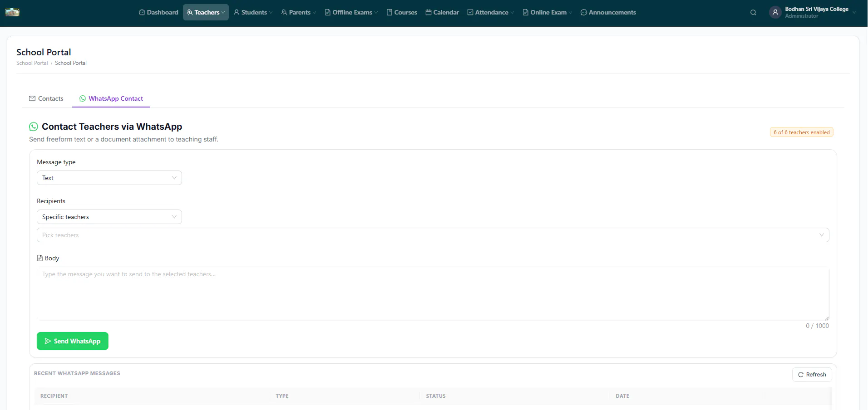Click the green WhatsApp heading icon
868x410 pixels.
34,127
